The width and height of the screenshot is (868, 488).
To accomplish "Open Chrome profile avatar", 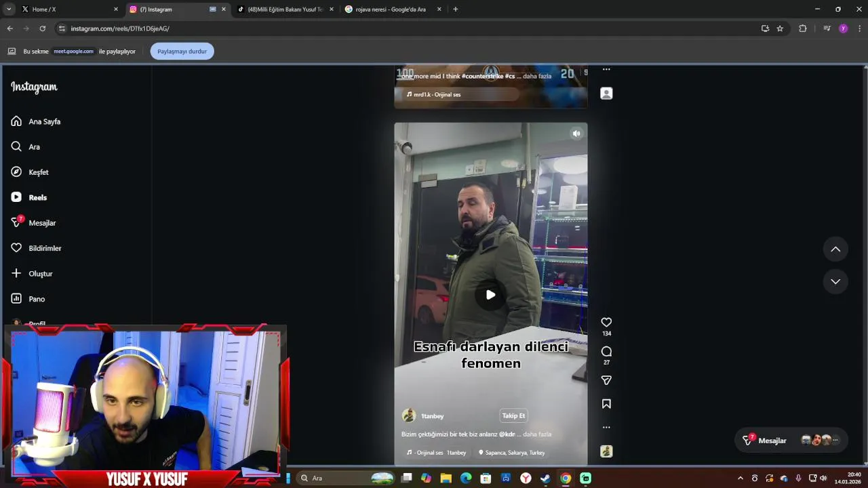I will 843,28.
